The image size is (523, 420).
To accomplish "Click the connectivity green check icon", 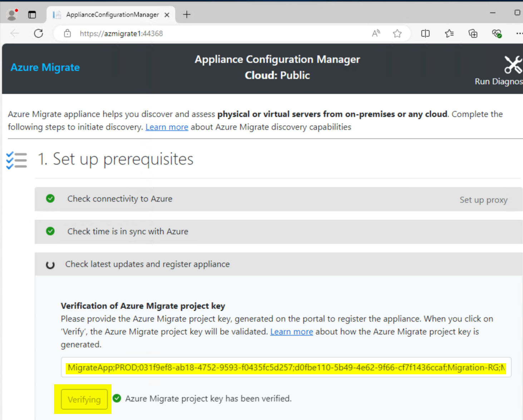I will 50,199.
